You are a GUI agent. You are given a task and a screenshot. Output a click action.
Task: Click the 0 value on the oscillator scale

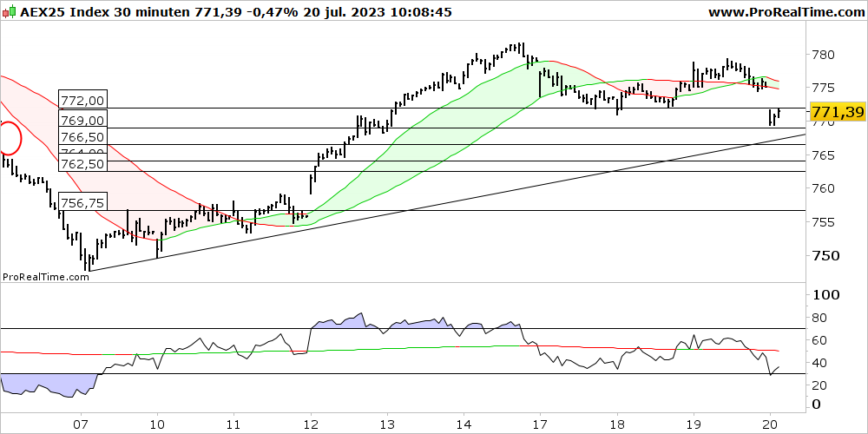coord(816,404)
